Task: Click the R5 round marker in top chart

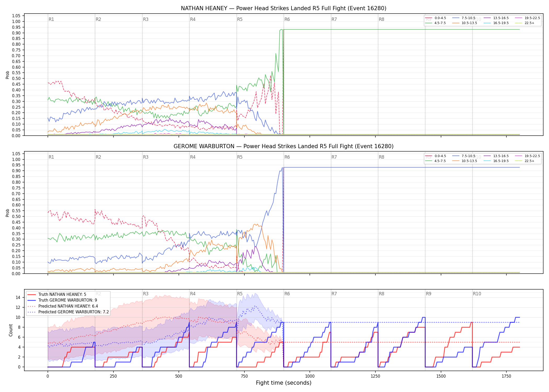Action: [240, 19]
